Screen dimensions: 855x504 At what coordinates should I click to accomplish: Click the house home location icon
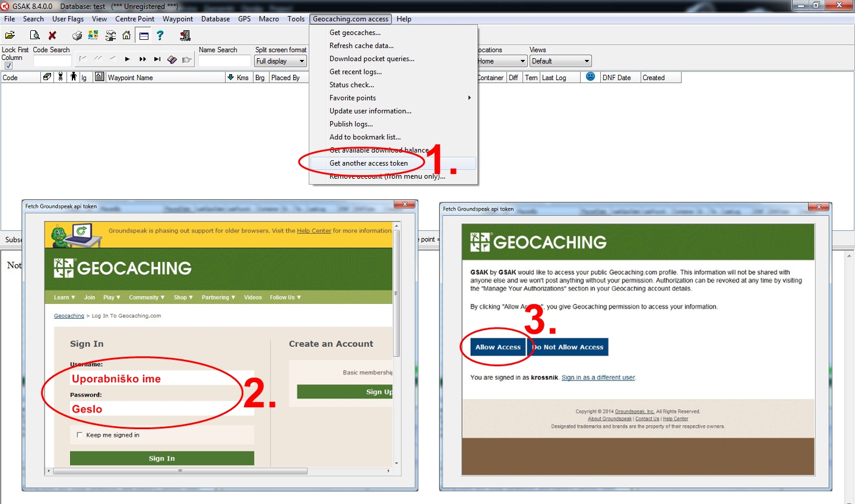[126, 36]
